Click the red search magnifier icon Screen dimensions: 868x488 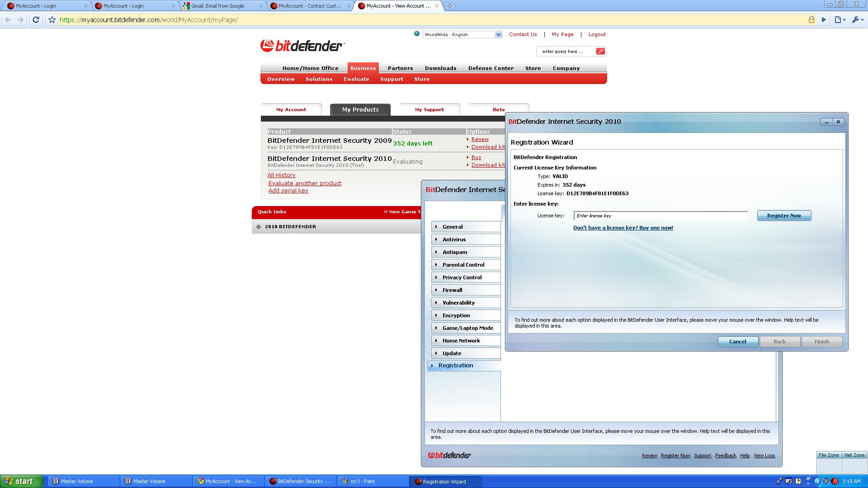[600, 51]
